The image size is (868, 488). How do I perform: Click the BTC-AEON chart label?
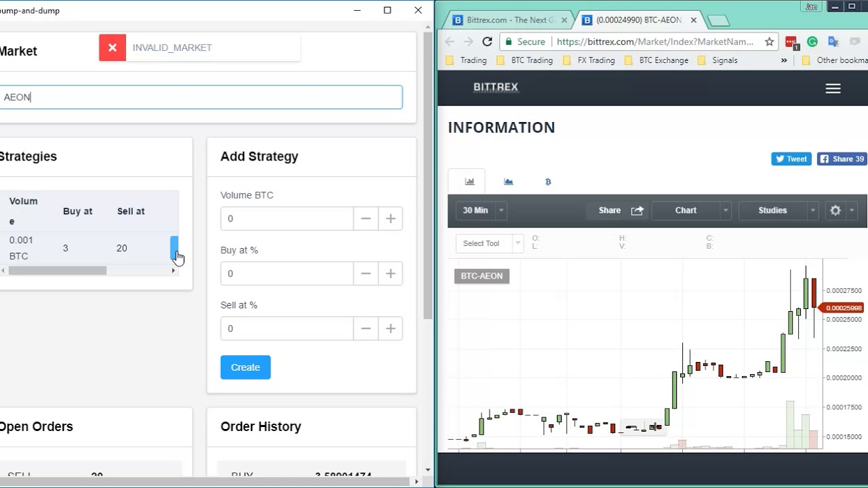coord(482,276)
